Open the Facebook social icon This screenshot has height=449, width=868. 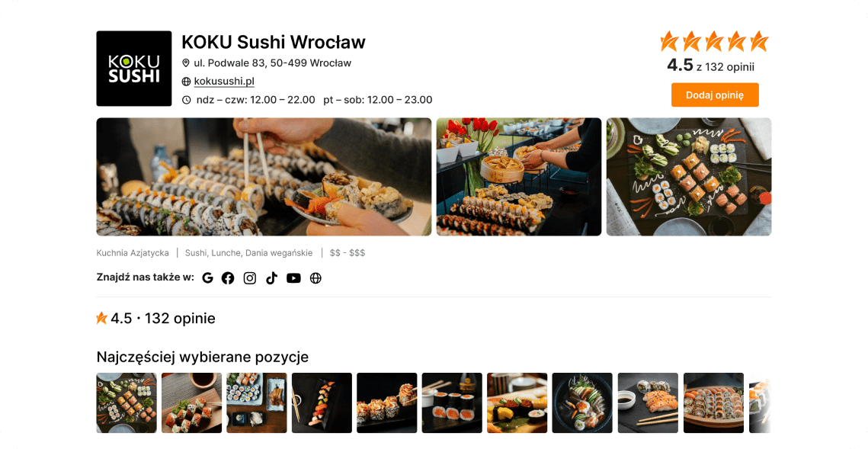pyautogui.click(x=228, y=278)
